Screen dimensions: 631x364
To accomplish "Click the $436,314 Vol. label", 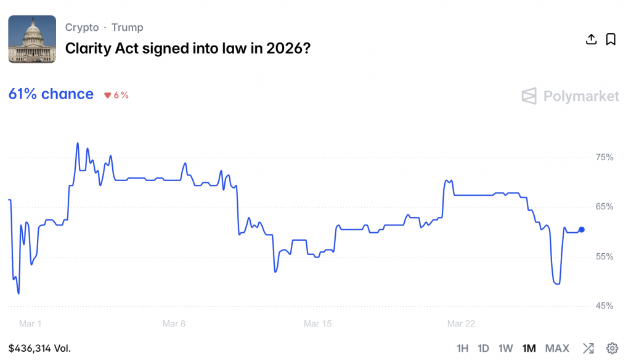I will point(39,349).
